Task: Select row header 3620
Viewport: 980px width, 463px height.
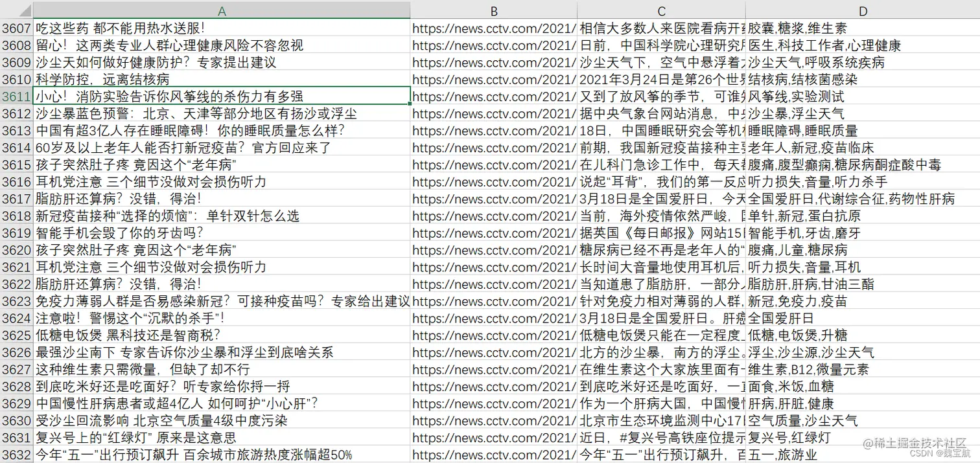Action: tap(16, 250)
